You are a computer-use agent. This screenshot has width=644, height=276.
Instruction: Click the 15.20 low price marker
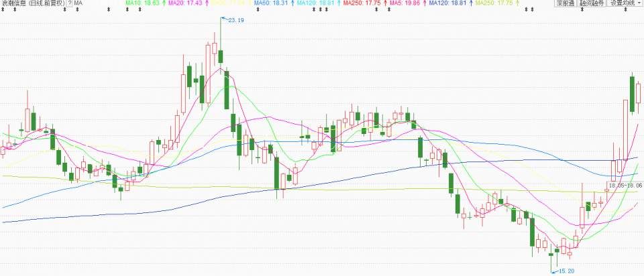point(566,271)
